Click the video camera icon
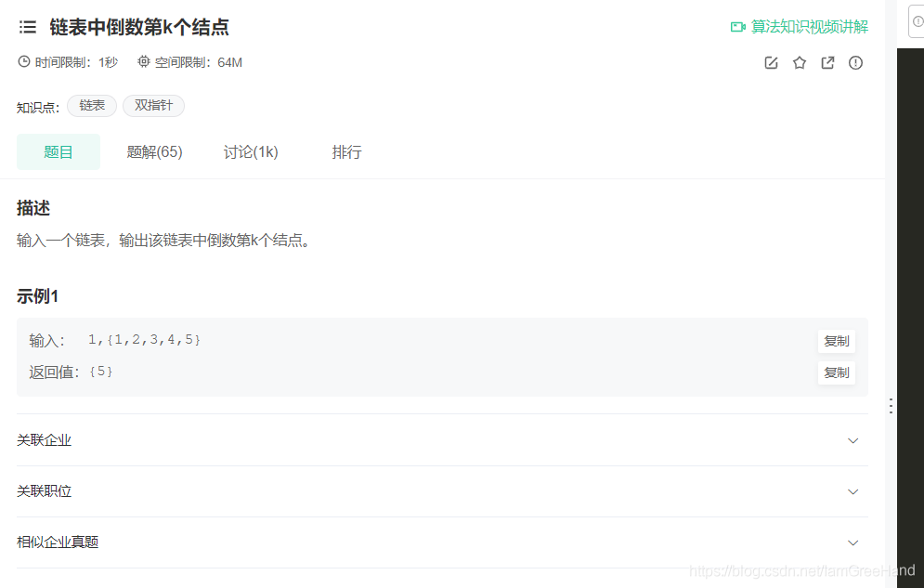 pyautogui.click(x=737, y=27)
